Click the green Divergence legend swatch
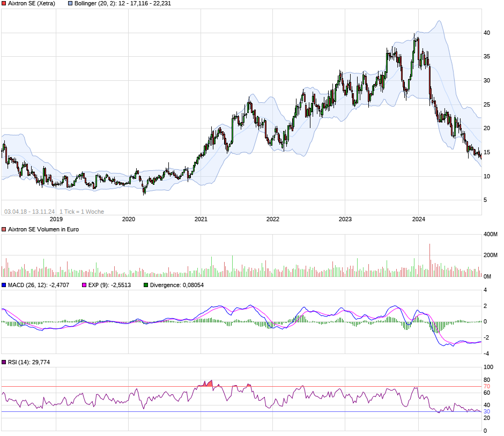Image resolution: width=504 pixels, height=436 pixels. 146,285
